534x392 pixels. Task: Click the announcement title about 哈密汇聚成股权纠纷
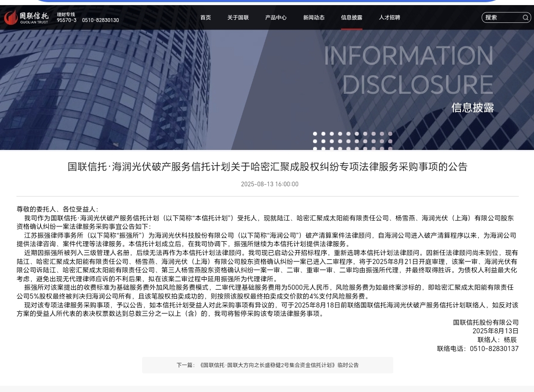click(x=267, y=167)
